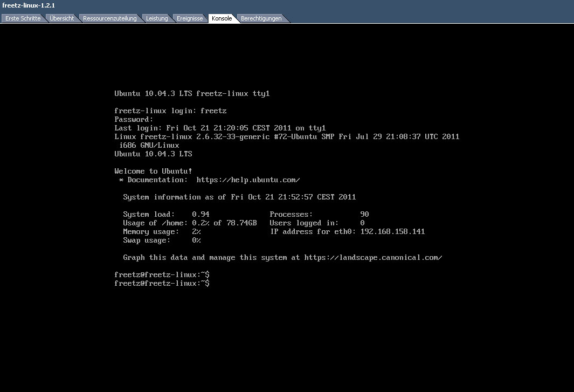Click the 'Ubuntu 10.04.3 LTS freetz-linux tty1' banner
The image size is (574, 392).
192,94
